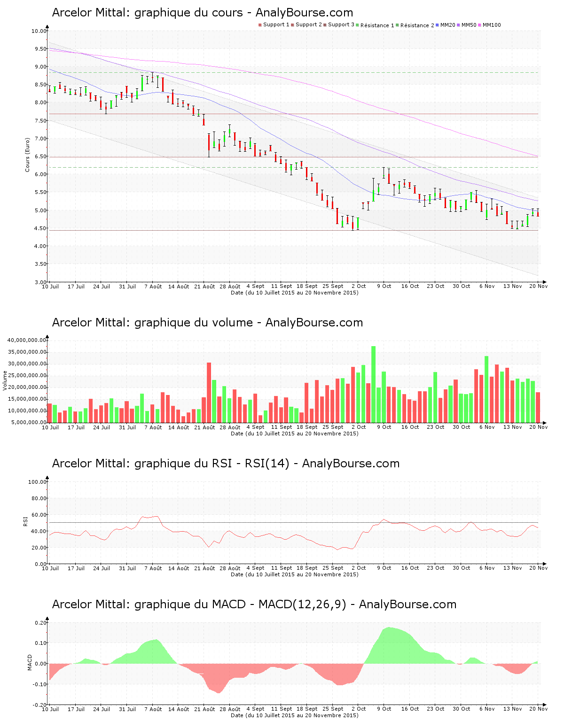Click the 10.00 tick on price axis
The width and height of the screenshot is (564, 728).
pos(39,31)
